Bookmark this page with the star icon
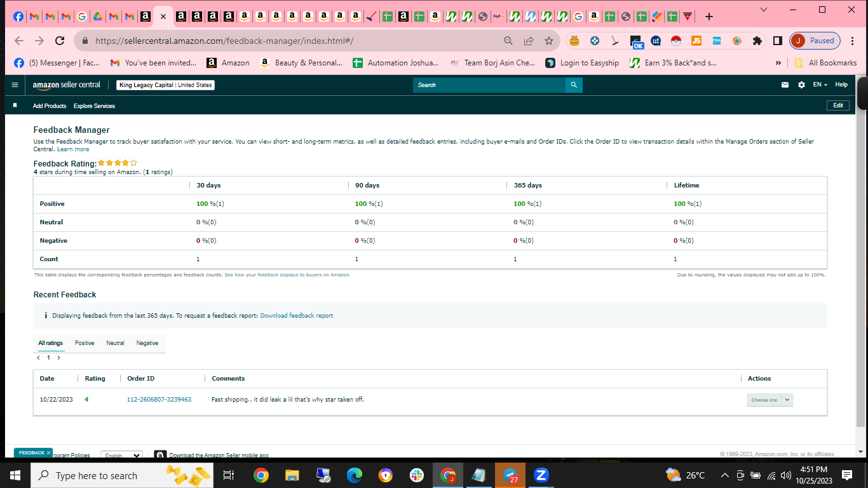Viewport: 868px width, 488px height. pos(548,41)
